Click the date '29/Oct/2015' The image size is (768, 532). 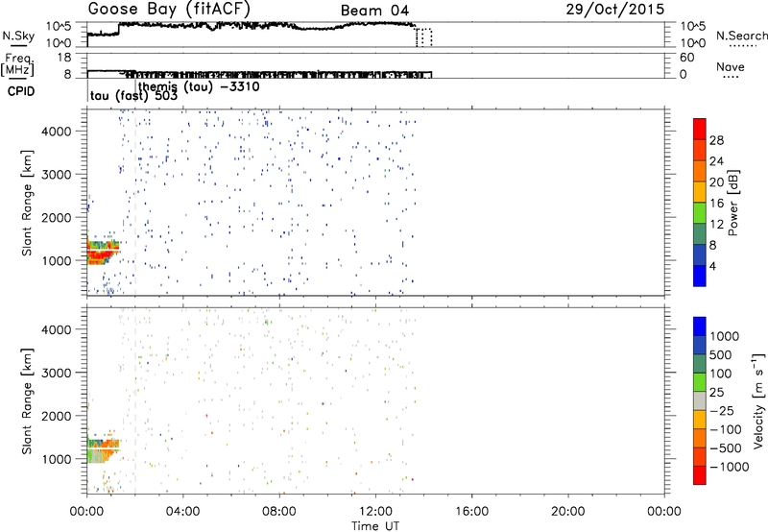click(x=615, y=9)
